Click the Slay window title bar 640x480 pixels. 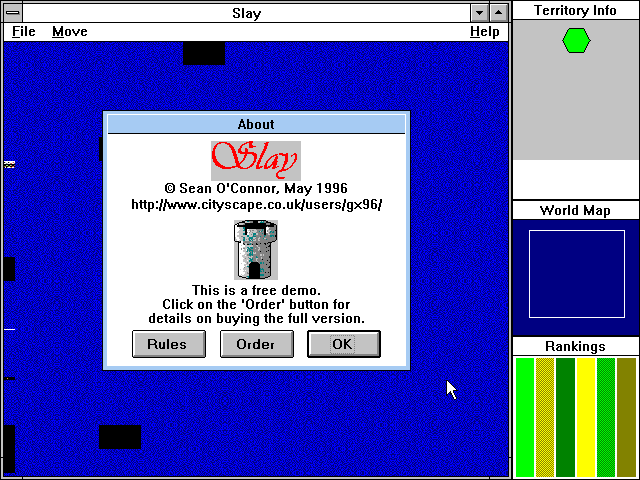[246, 12]
